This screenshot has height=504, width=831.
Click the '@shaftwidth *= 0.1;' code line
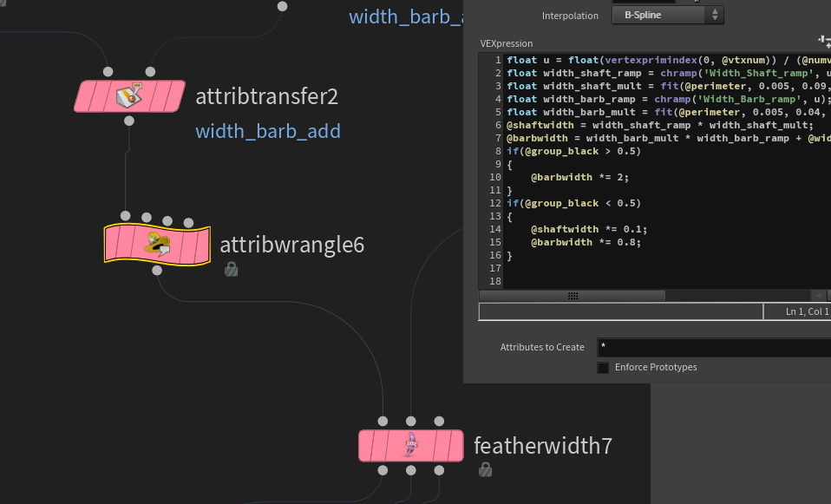(x=589, y=229)
